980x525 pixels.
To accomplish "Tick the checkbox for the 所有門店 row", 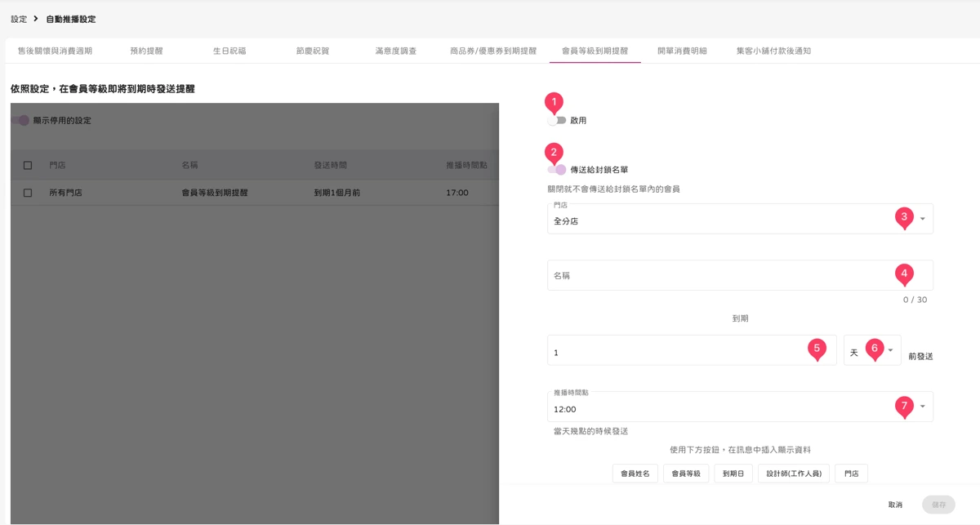I will pyautogui.click(x=28, y=193).
